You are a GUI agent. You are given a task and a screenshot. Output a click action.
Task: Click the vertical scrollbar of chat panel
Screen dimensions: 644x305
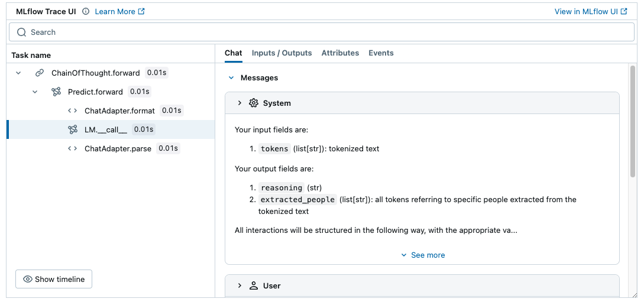633,122
